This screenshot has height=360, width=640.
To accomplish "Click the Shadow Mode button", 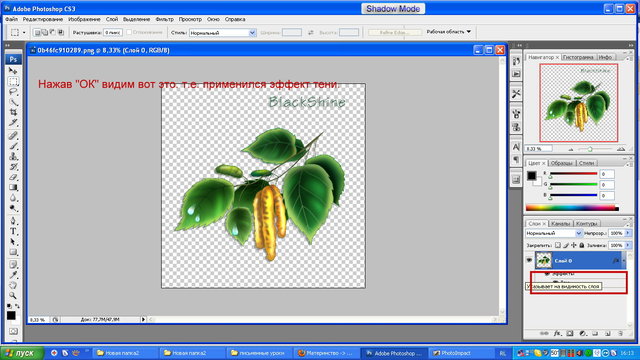I will (x=393, y=9).
